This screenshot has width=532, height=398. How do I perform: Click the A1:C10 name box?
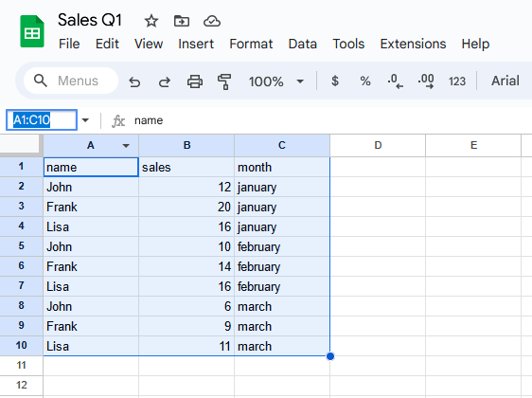[42, 120]
